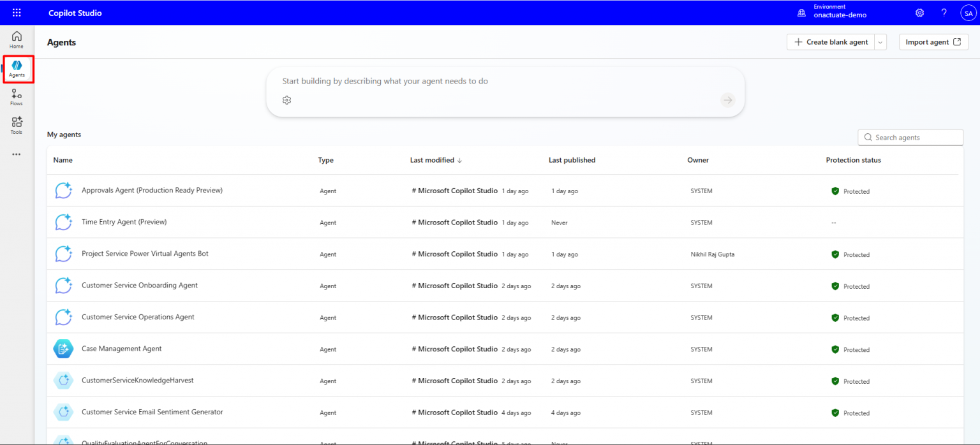Viewport: 980px width, 445px height.
Task: Open the help question mark icon
Action: pyautogui.click(x=944, y=13)
